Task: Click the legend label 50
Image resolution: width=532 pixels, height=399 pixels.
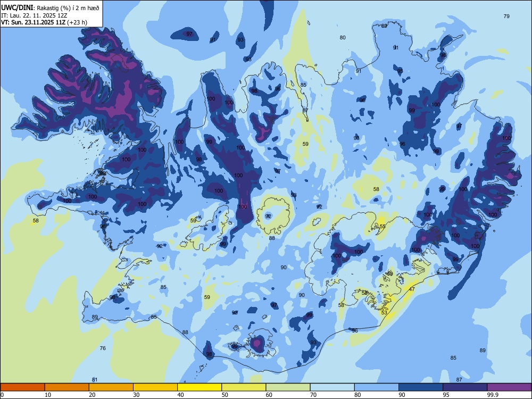Action: (x=225, y=395)
